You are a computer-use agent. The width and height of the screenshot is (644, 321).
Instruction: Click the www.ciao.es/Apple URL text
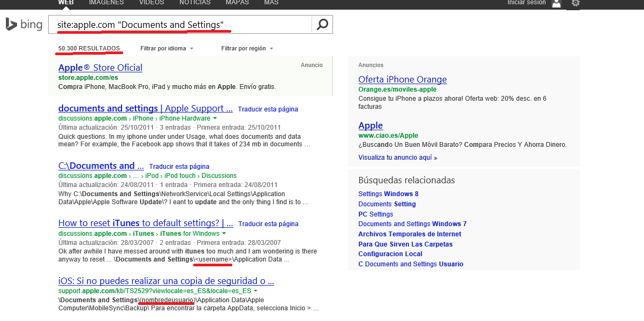click(388, 136)
